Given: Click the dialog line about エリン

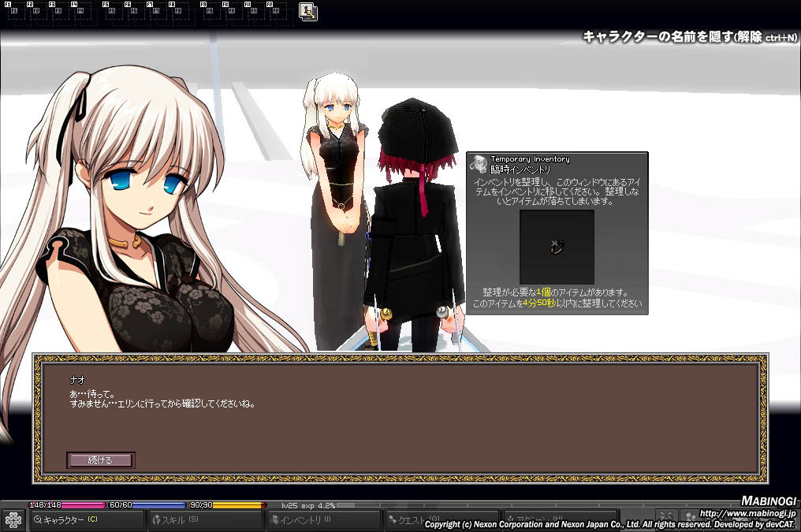Looking at the screenshot, I should pyautogui.click(x=162, y=404).
